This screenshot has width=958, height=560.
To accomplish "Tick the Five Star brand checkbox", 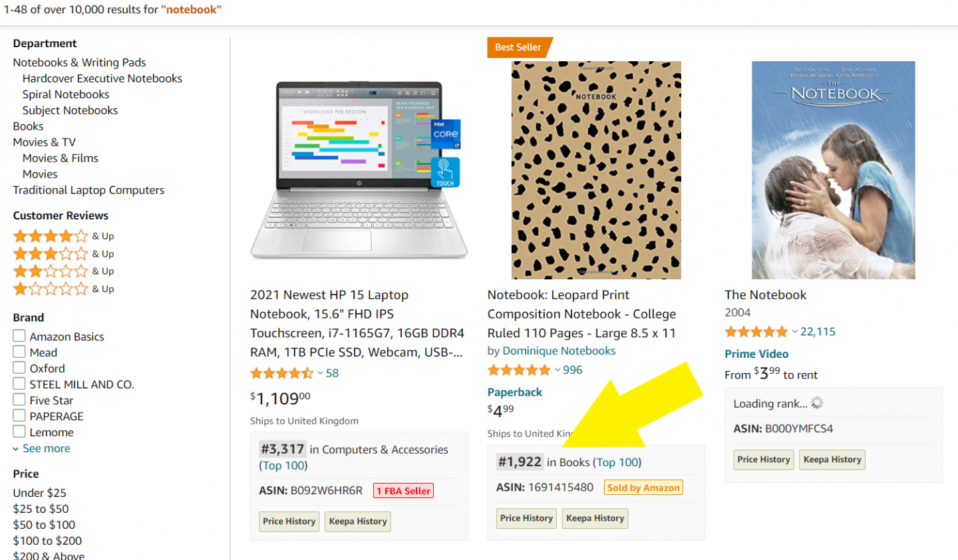I will (x=19, y=400).
